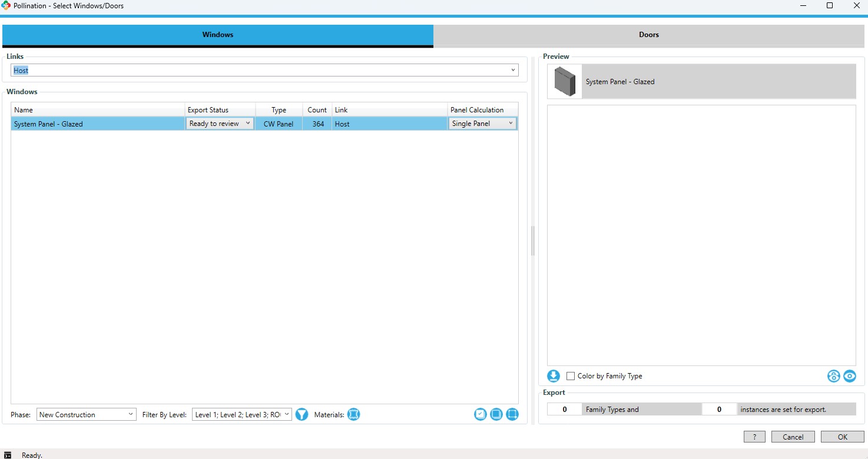The image size is (868, 459).
Task: Click the Cancel button
Action: click(x=793, y=437)
